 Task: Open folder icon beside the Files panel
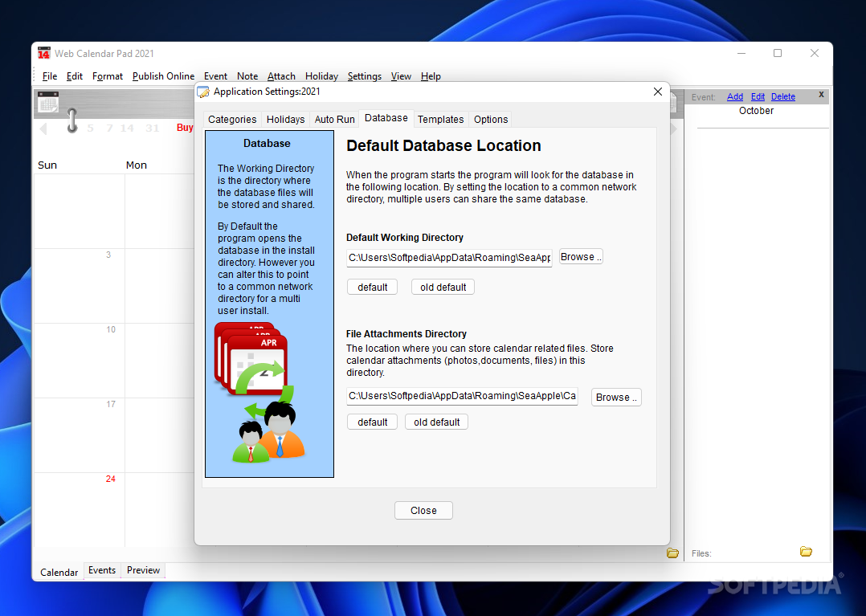coord(806,552)
